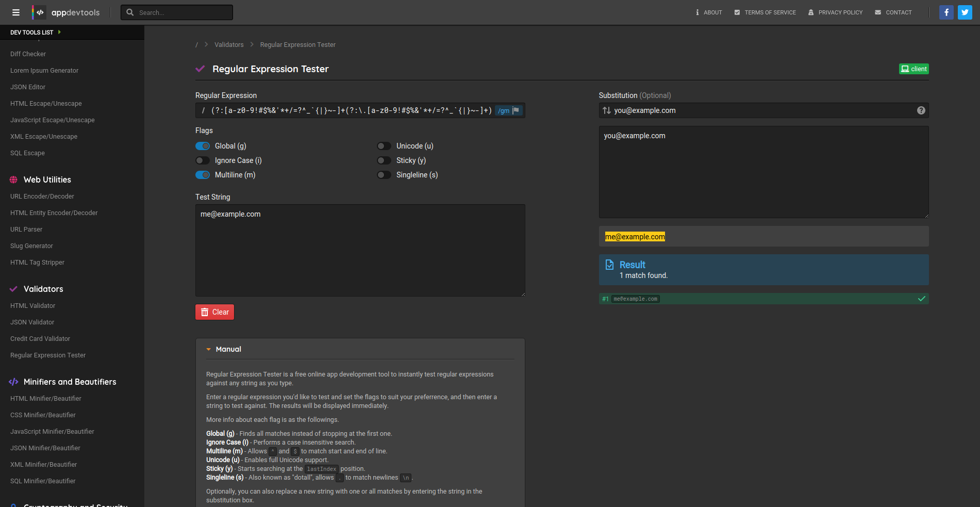Open the Facebook page icon

tap(946, 12)
